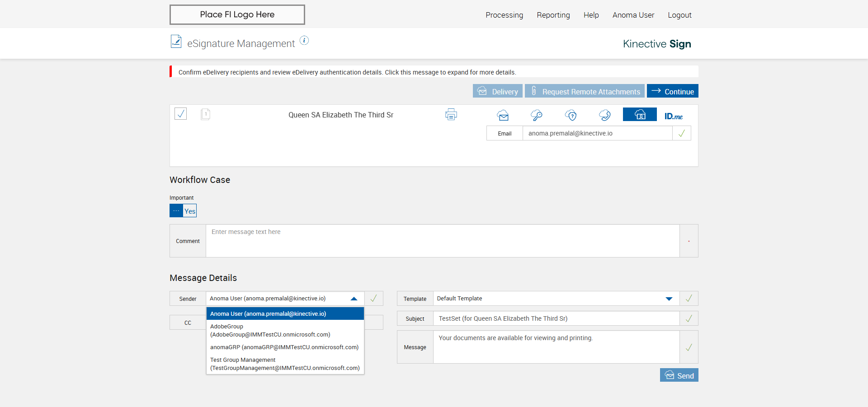Toggle the Important Yes switch
This screenshot has height=407, width=868.
click(x=183, y=211)
